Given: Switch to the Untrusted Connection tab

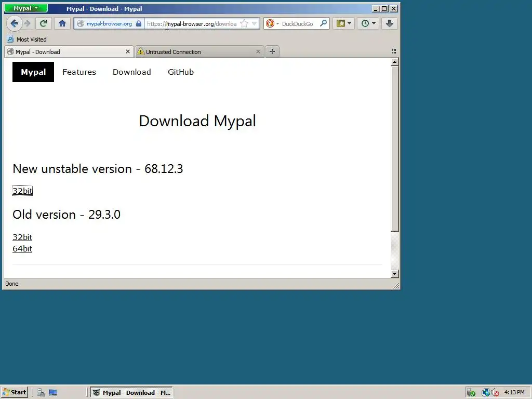Looking at the screenshot, I should [199, 51].
